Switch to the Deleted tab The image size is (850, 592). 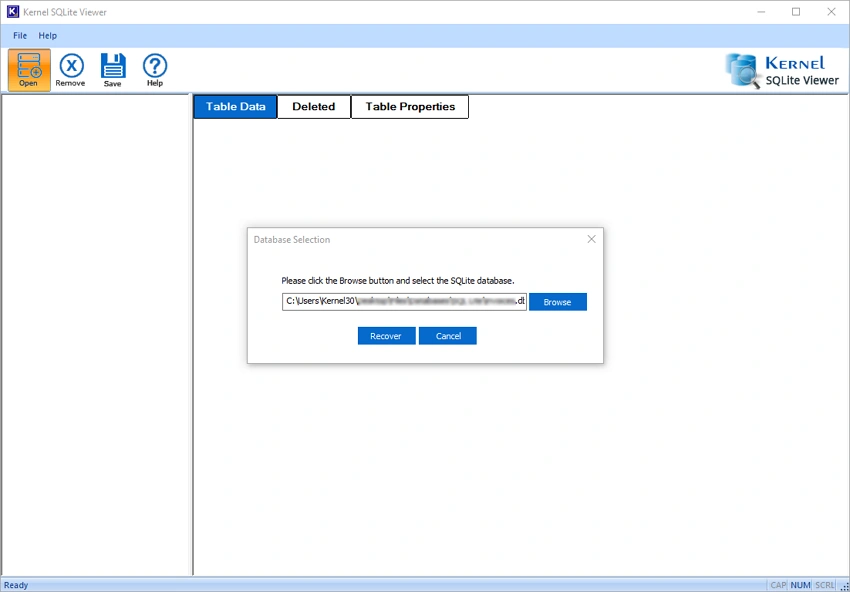314,107
